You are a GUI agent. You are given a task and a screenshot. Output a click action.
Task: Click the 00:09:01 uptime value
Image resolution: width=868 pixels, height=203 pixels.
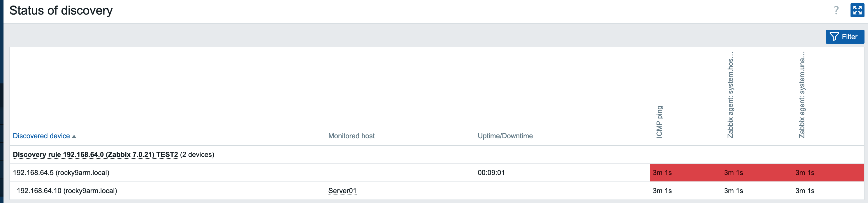[x=491, y=173]
